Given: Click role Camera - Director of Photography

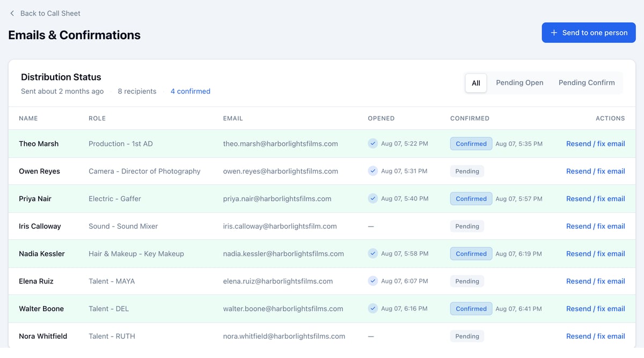Looking at the screenshot, I should click(x=144, y=171).
